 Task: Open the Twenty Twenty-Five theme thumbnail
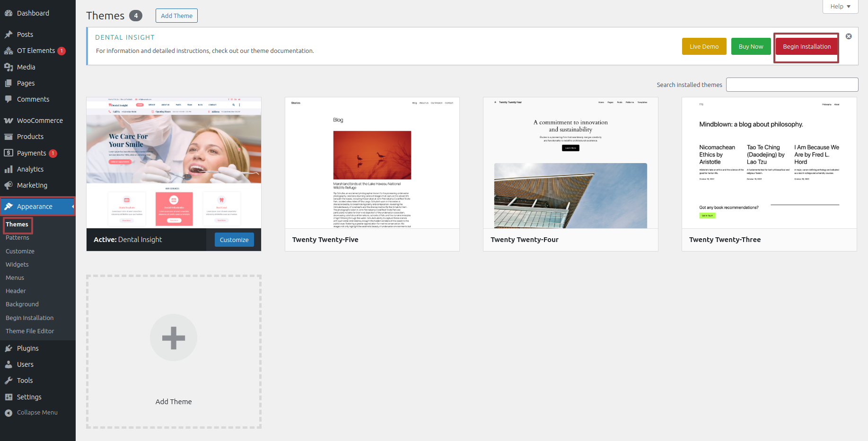click(x=372, y=163)
